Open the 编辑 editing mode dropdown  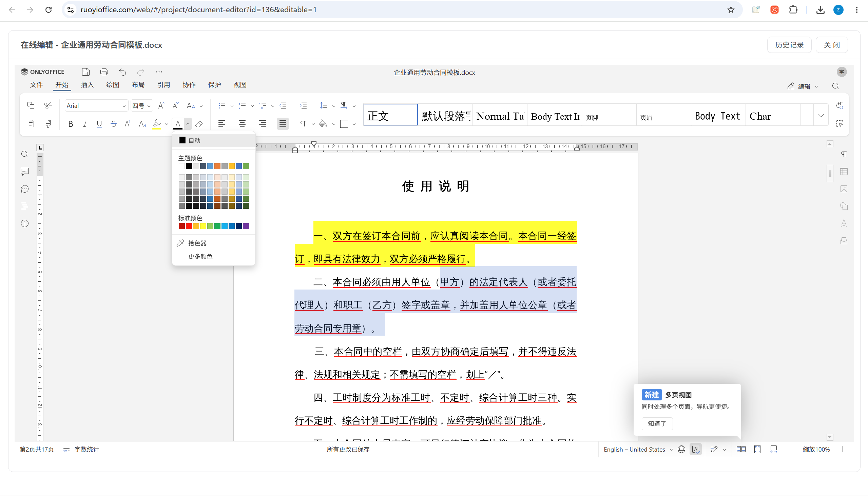click(803, 86)
